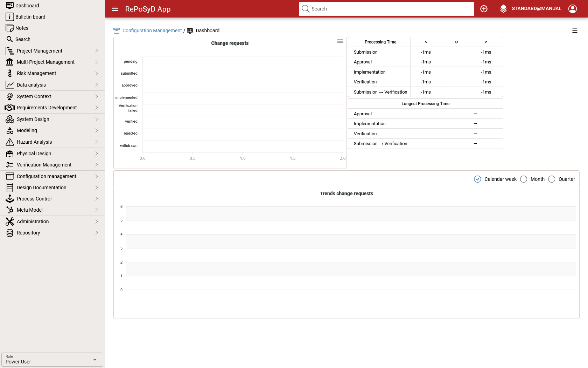Open the Notes sidebar item
Image resolution: width=588 pixels, height=368 pixels.
(52, 28)
